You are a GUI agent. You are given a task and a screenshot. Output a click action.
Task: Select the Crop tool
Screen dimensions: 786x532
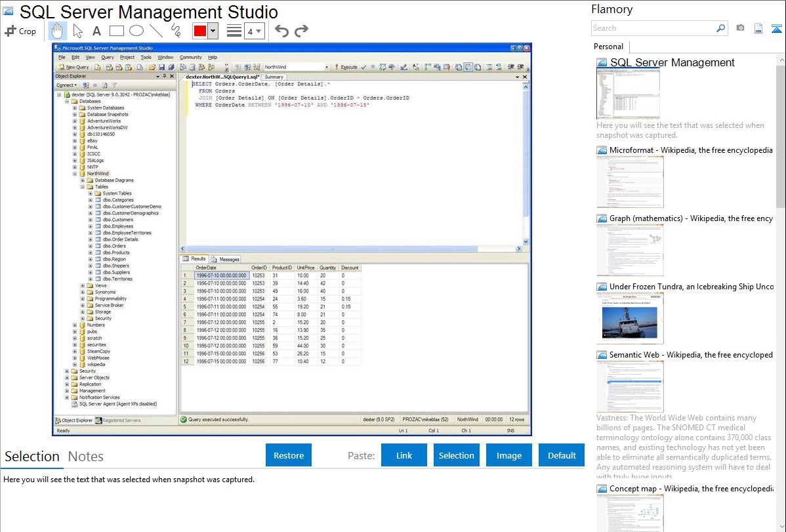tap(20, 31)
